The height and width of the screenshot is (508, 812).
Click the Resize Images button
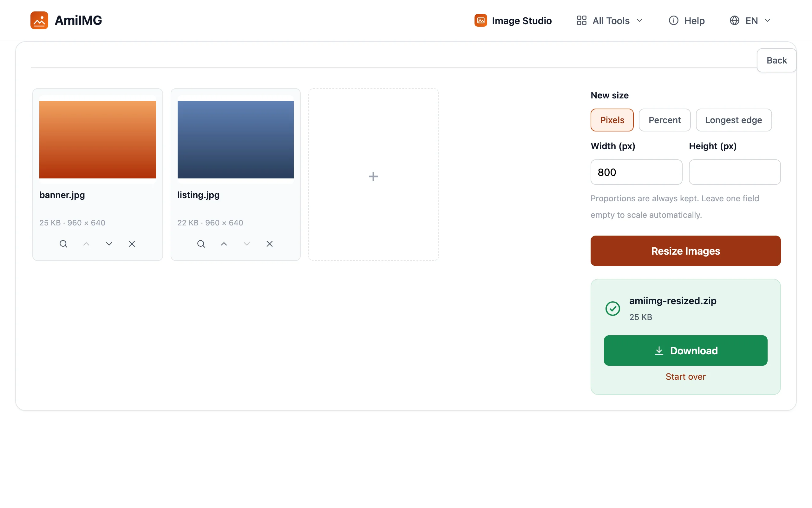(x=685, y=251)
